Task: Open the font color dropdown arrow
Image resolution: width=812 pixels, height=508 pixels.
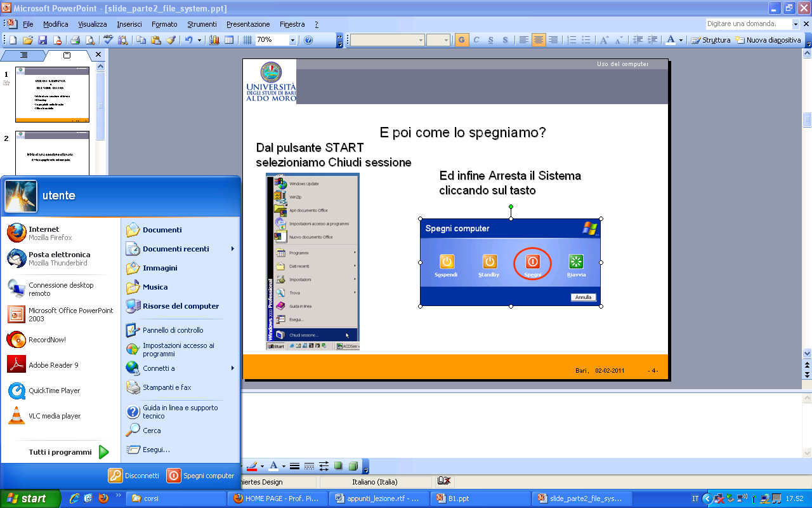Action: click(681, 40)
